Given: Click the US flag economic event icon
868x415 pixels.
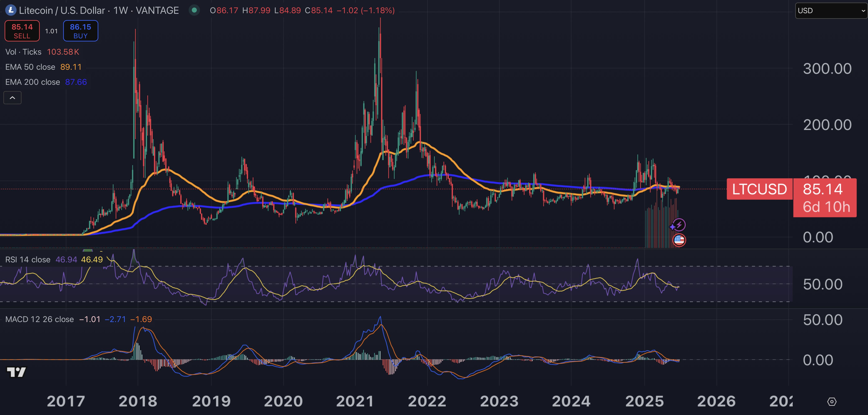Looking at the screenshot, I should (x=679, y=240).
